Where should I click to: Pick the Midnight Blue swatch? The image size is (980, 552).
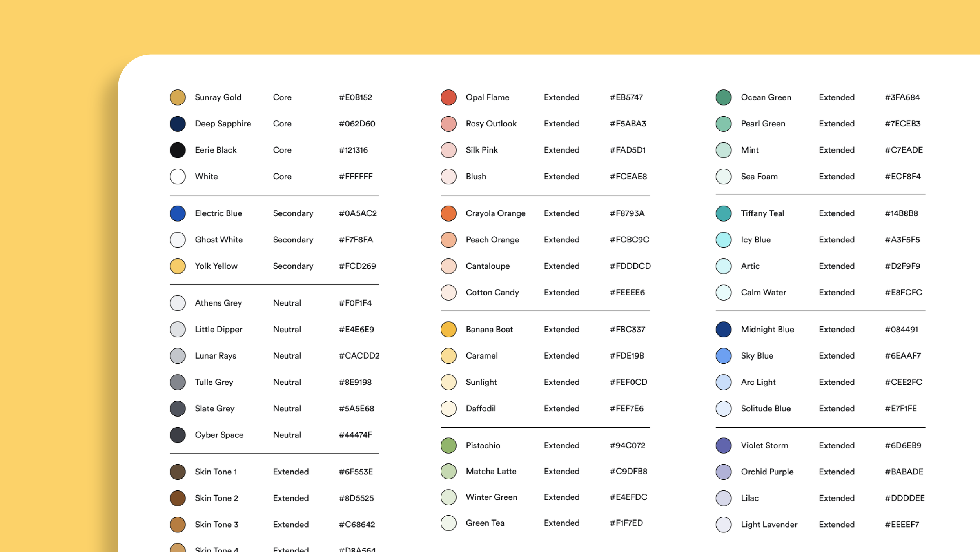[723, 330]
